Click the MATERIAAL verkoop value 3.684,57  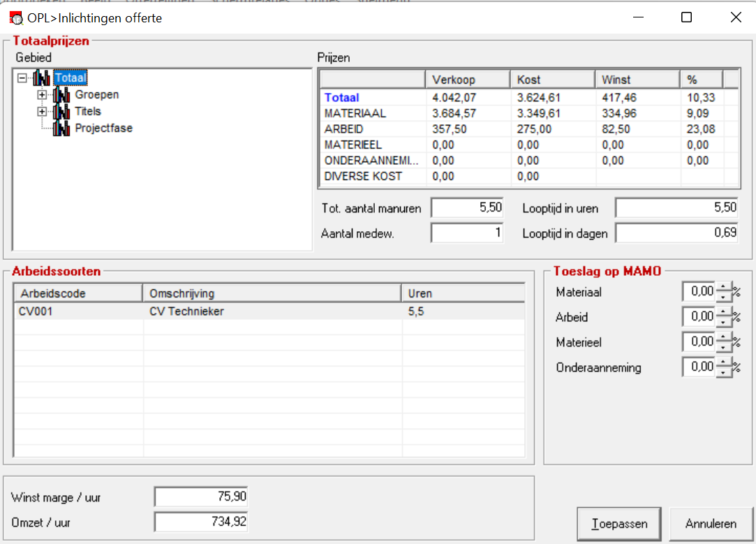[x=454, y=113]
